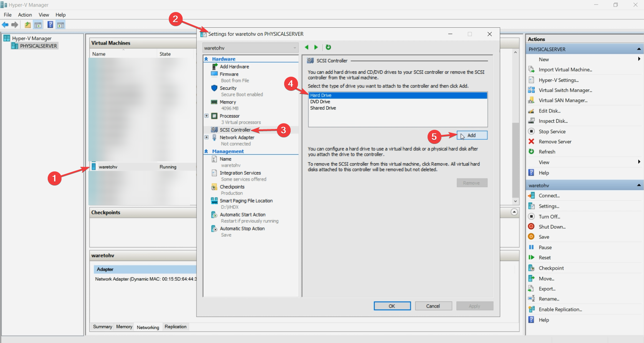Select Memory in the hardware list
644x343 pixels.
228,102
